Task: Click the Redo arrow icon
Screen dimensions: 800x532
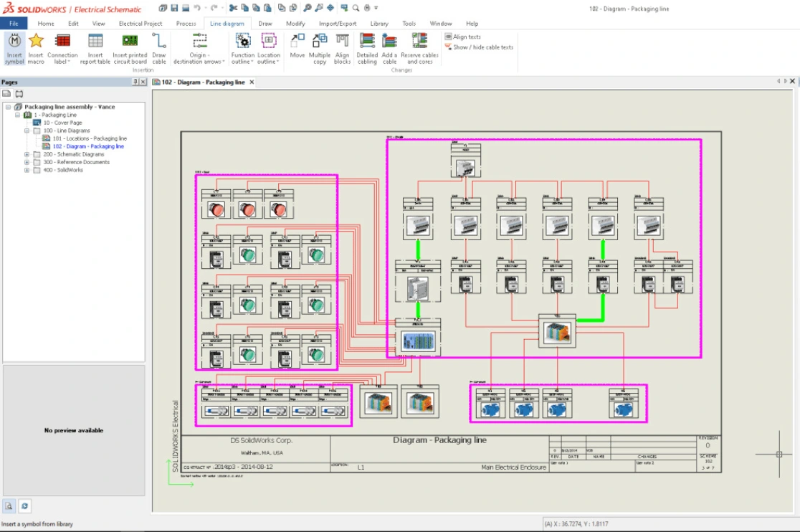Action: point(214,8)
